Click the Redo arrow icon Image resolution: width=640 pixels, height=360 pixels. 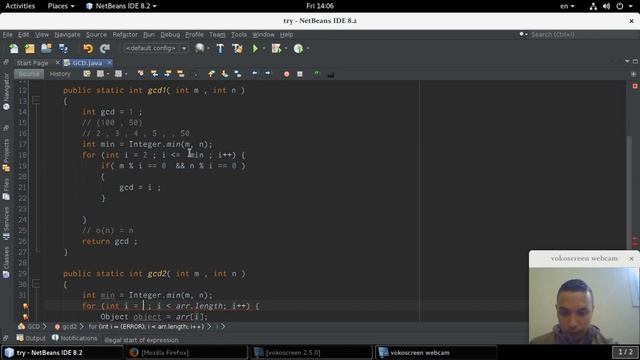pyautogui.click(x=105, y=49)
